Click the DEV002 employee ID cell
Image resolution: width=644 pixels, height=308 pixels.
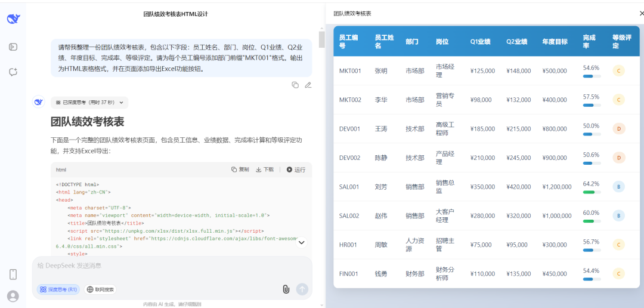point(350,158)
